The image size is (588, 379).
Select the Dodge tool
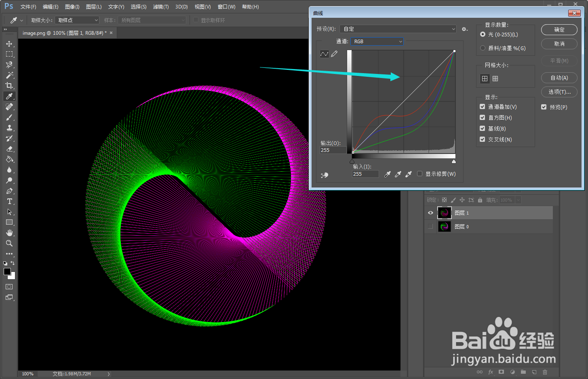tap(9, 180)
